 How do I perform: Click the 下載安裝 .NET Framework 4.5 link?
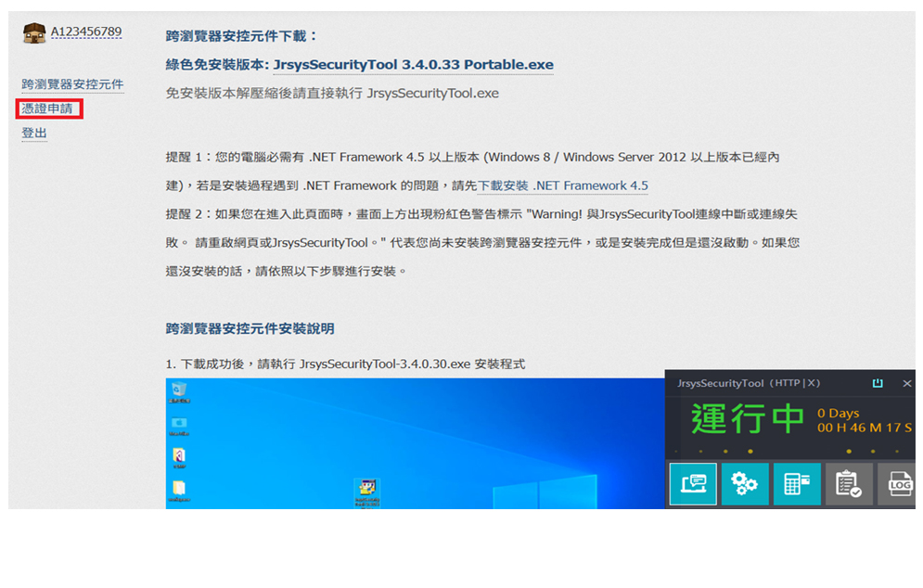tap(562, 185)
